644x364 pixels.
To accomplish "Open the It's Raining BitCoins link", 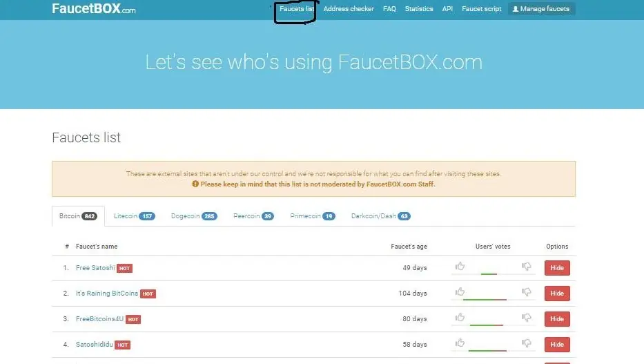I will pyautogui.click(x=107, y=294).
